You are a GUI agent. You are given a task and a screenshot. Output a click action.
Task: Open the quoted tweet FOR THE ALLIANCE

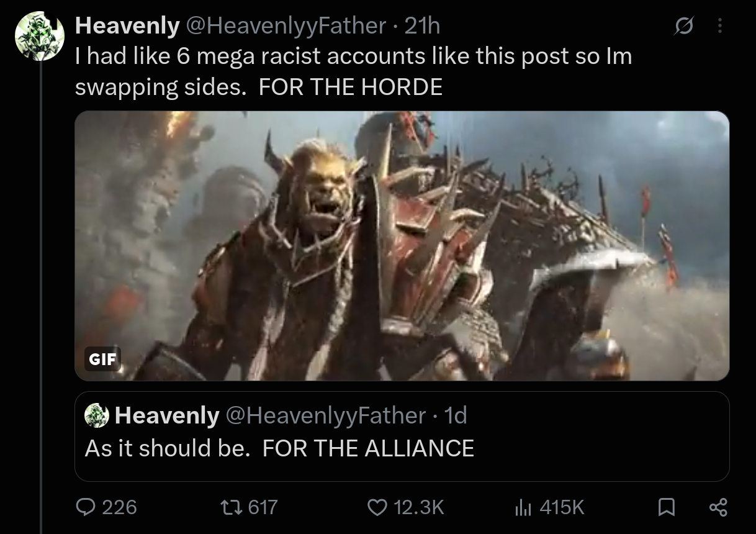click(402, 436)
